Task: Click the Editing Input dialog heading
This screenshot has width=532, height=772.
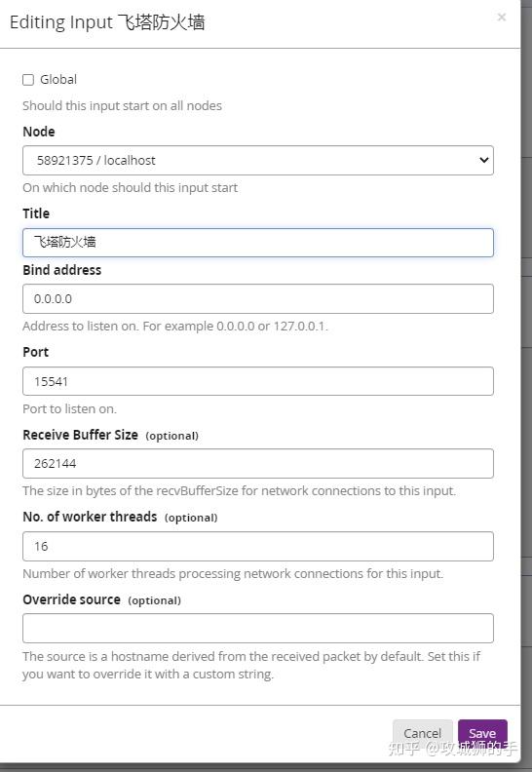Action: click(x=107, y=22)
